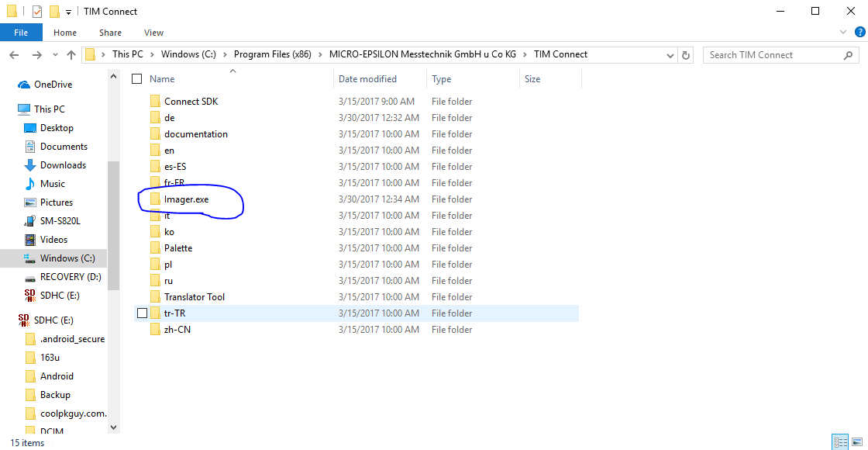868x450 pixels.
Task: Sort by Type column header
Action: coord(474,79)
